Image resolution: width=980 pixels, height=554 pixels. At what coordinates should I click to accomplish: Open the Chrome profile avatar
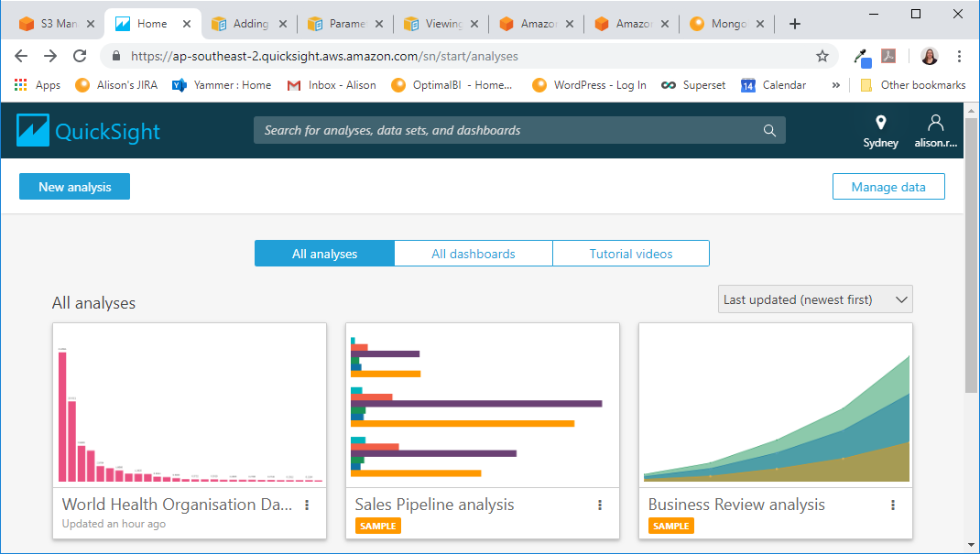tap(930, 56)
